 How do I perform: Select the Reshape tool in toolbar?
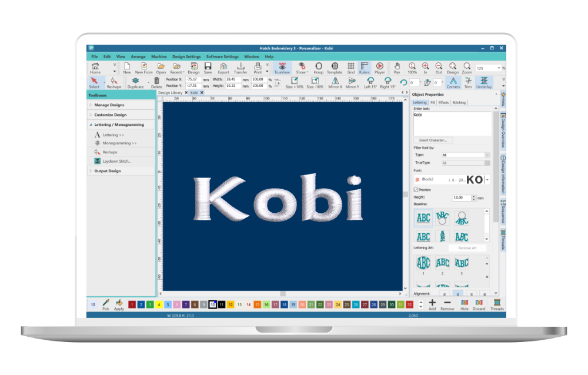[114, 82]
